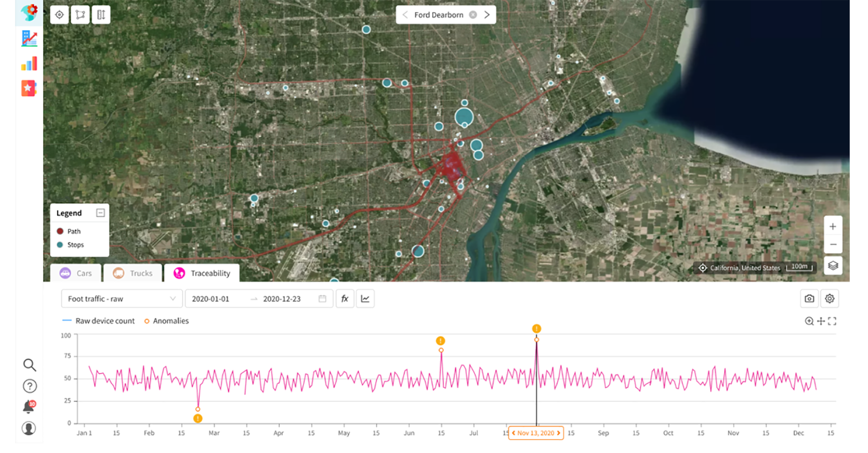This screenshot has height=453, width=868.
Task: Toggle Anomalies series in chart legend
Action: 166,321
